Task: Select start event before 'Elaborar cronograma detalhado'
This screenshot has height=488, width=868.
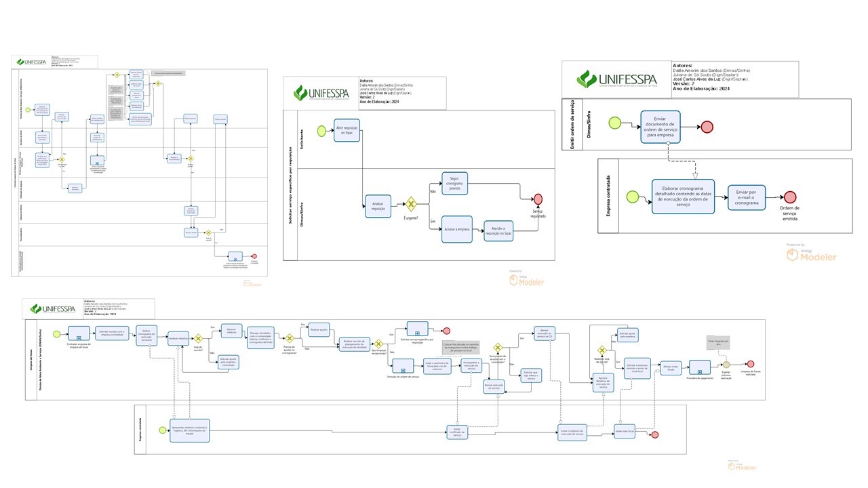Action: [x=633, y=197]
